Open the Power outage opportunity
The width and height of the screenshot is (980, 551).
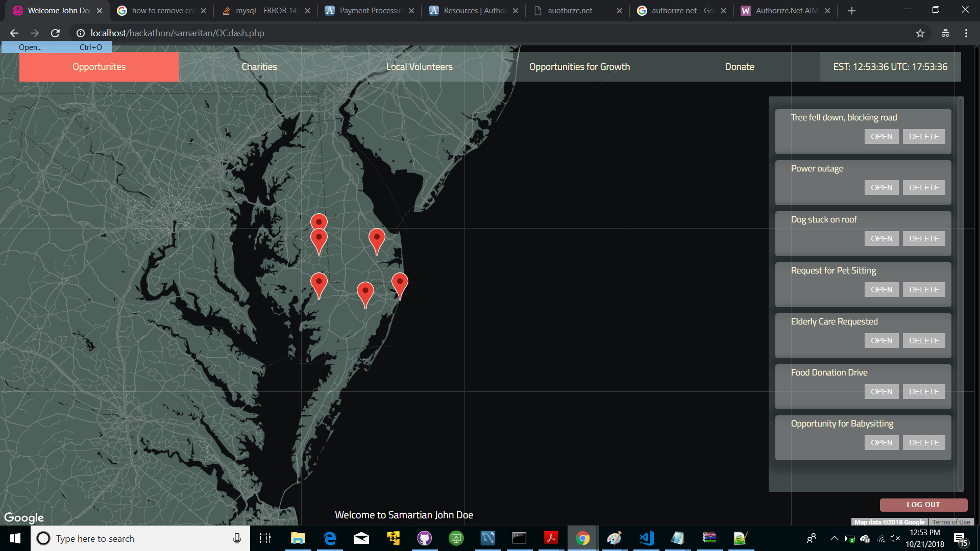(x=881, y=188)
